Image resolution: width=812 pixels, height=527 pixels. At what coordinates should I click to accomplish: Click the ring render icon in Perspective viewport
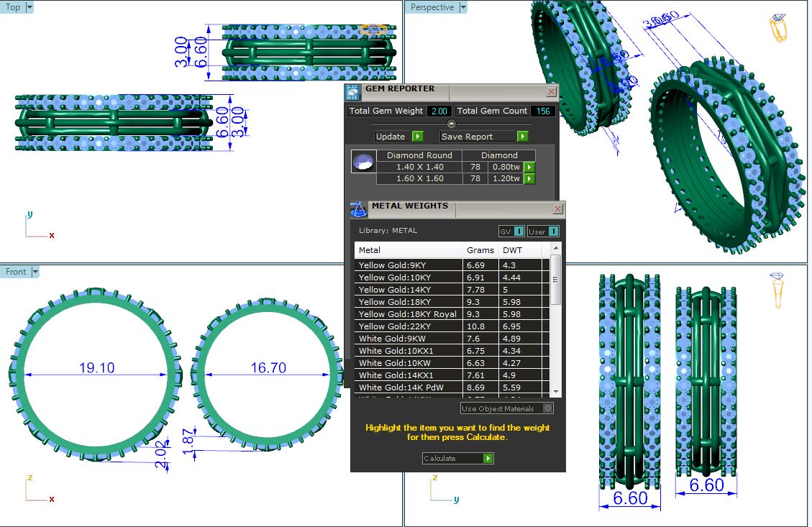[x=777, y=28]
